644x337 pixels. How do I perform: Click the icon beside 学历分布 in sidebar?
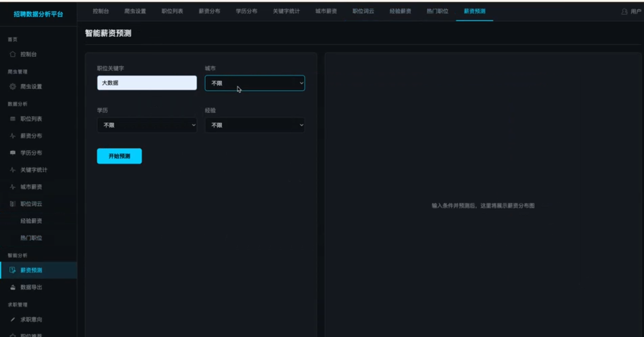13,153
